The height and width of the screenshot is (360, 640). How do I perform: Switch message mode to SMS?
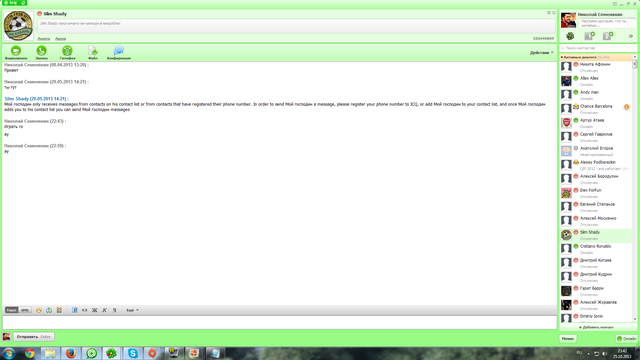24,310
